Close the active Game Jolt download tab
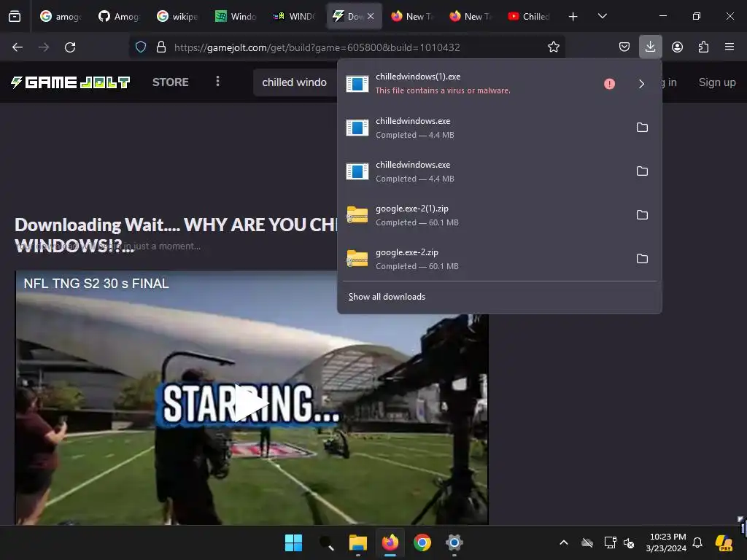The height and width of the screenshot is (560, 747). pyautogui.click(x=370, y=16)
